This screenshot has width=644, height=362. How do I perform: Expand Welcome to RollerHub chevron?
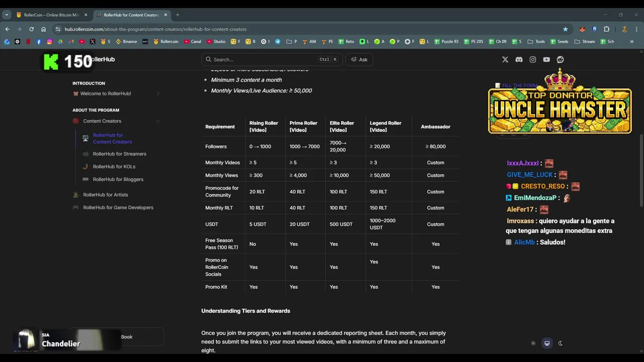158,94
